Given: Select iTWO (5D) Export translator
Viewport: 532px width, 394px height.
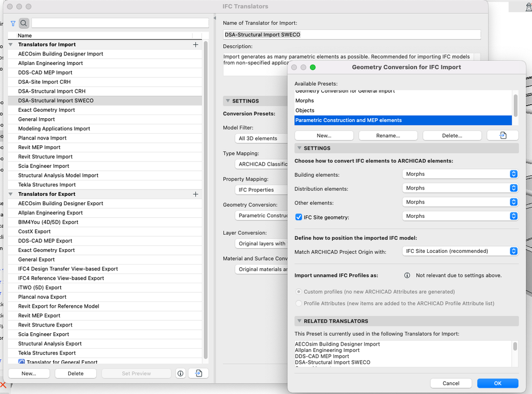Looking at the screenshot, I should (105, 288).
